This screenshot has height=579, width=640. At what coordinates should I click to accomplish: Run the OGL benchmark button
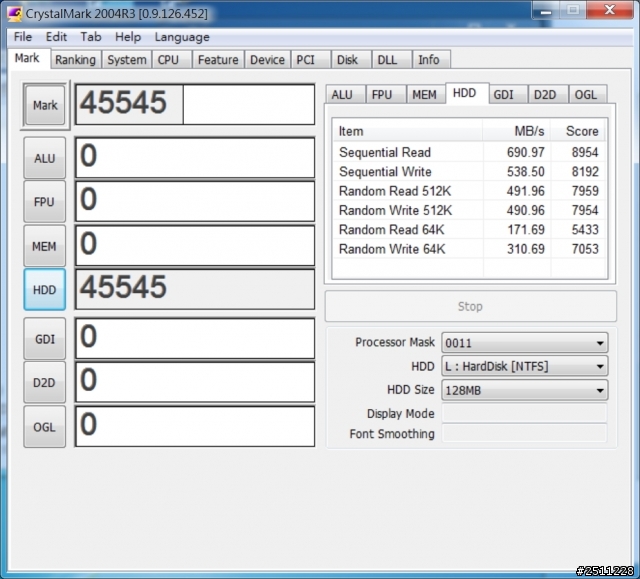tap(44, 427)
